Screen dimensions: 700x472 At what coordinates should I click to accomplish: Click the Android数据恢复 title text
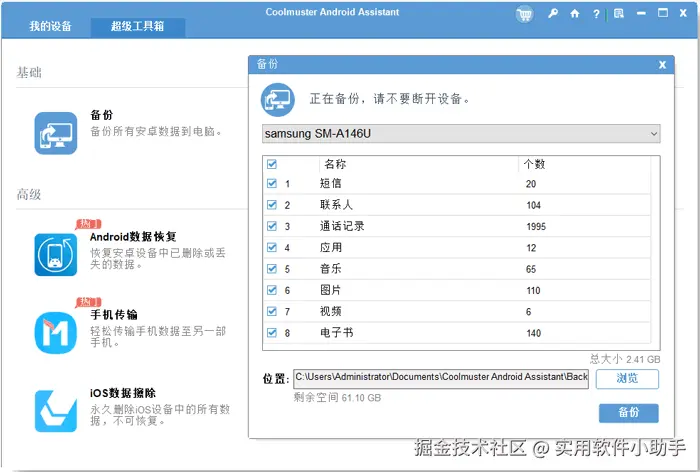[133, 237]
